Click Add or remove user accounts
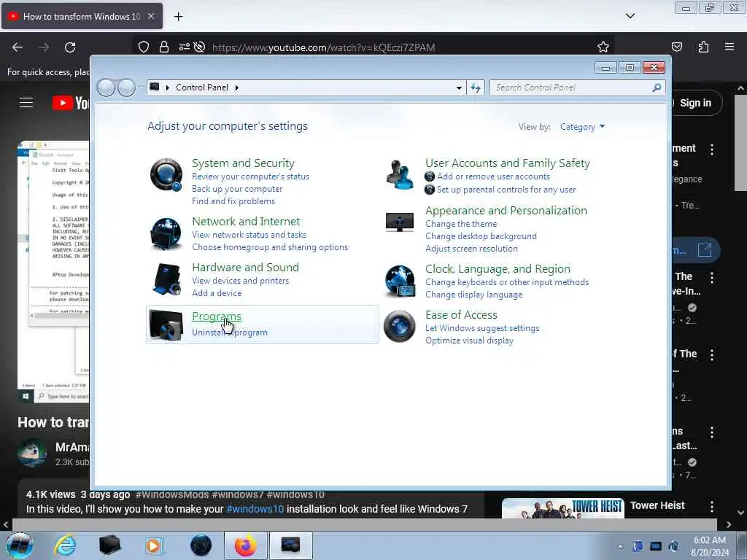This screenshot has height=560, width=747. click(494, 176)
